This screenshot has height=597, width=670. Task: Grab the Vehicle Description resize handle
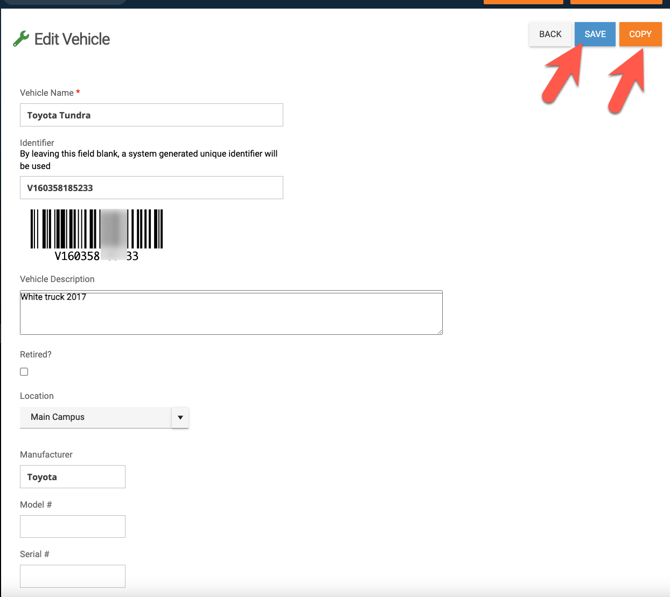(x=439, y=331)
